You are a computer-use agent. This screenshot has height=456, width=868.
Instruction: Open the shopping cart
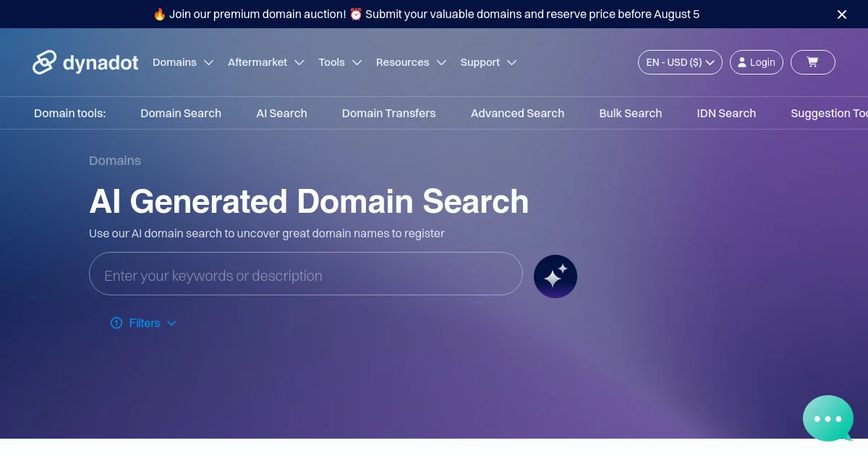coord(812,62)
